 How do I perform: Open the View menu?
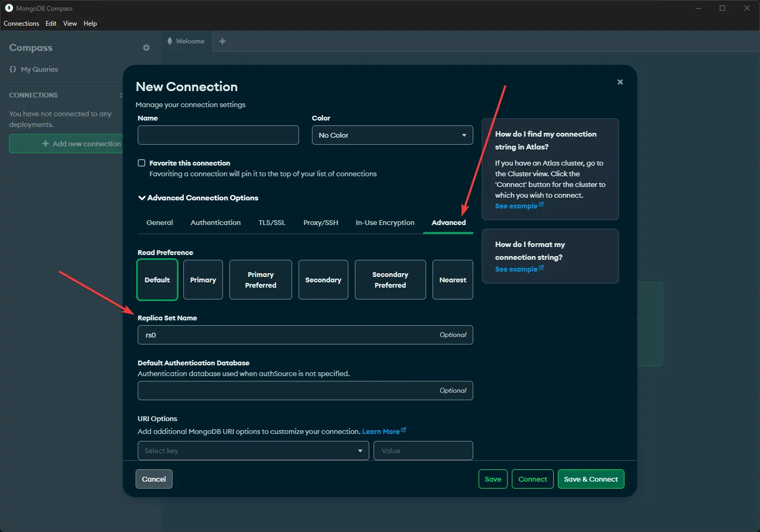click(x=70, y=23)
